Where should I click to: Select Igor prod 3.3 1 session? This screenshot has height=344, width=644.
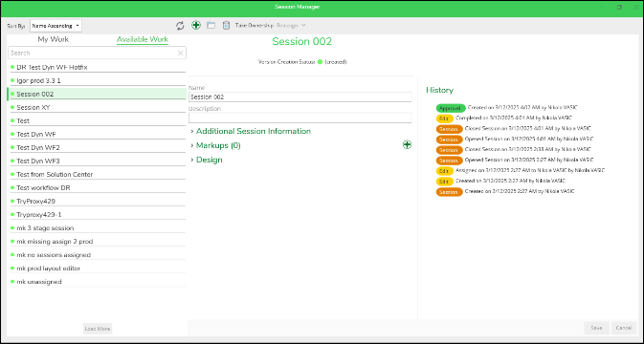(x=98, y=81)
